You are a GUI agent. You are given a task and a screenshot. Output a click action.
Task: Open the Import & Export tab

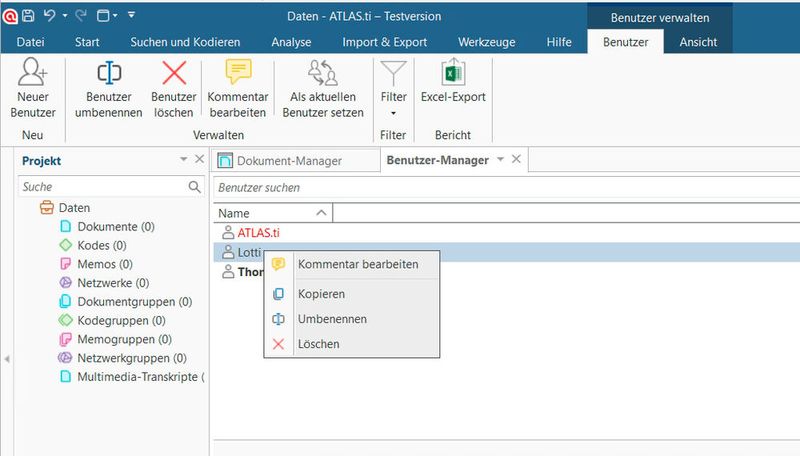point(385,42)
